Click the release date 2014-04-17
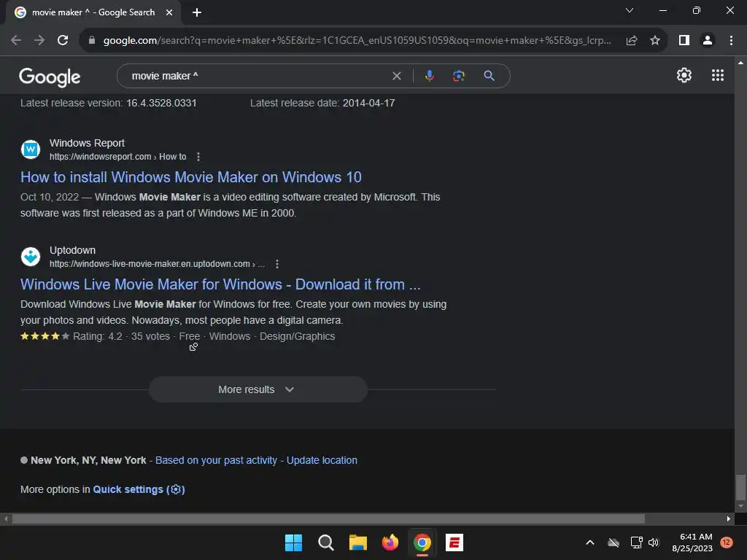 [368, 103]
